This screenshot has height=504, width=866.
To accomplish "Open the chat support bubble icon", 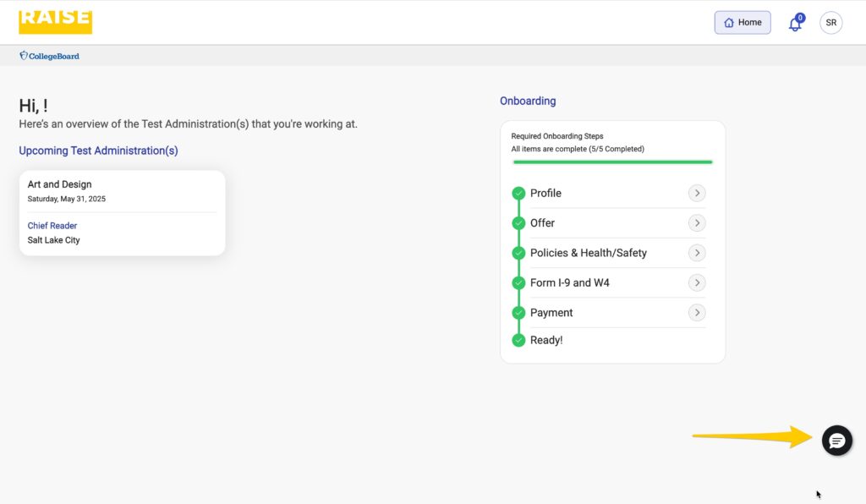I will coord(836,441).
